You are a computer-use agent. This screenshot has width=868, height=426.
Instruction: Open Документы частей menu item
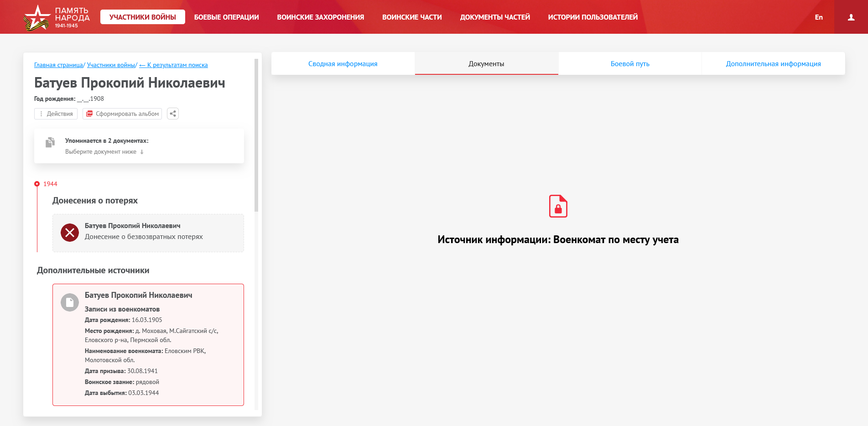click(x=495, y=17)
